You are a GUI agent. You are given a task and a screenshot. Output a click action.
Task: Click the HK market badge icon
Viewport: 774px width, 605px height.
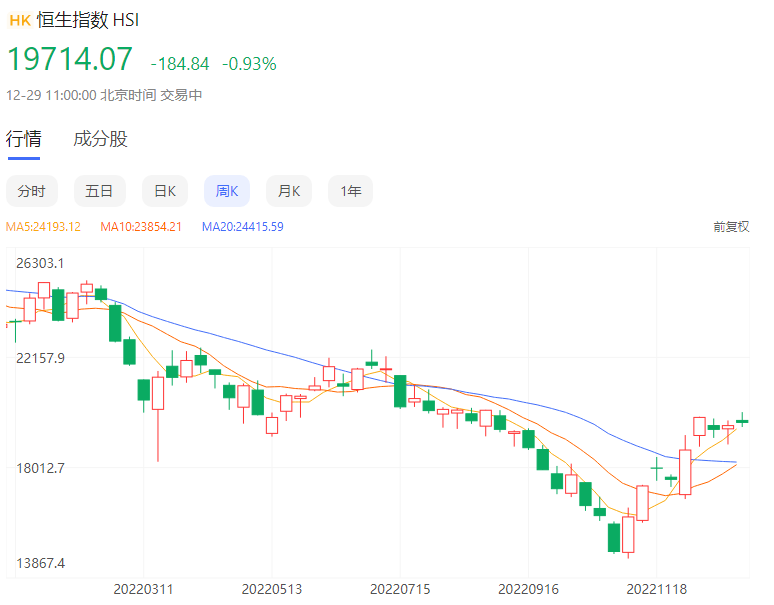click(20, 20)
